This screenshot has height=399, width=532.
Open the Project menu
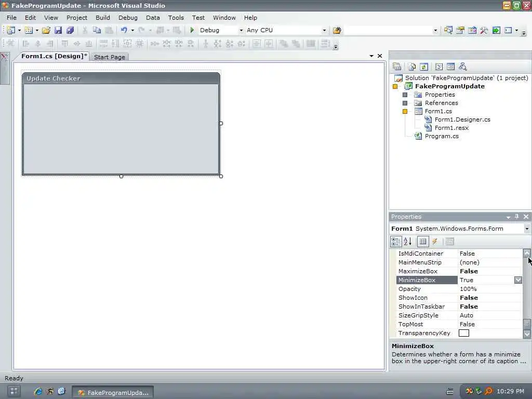coord(77,18)
